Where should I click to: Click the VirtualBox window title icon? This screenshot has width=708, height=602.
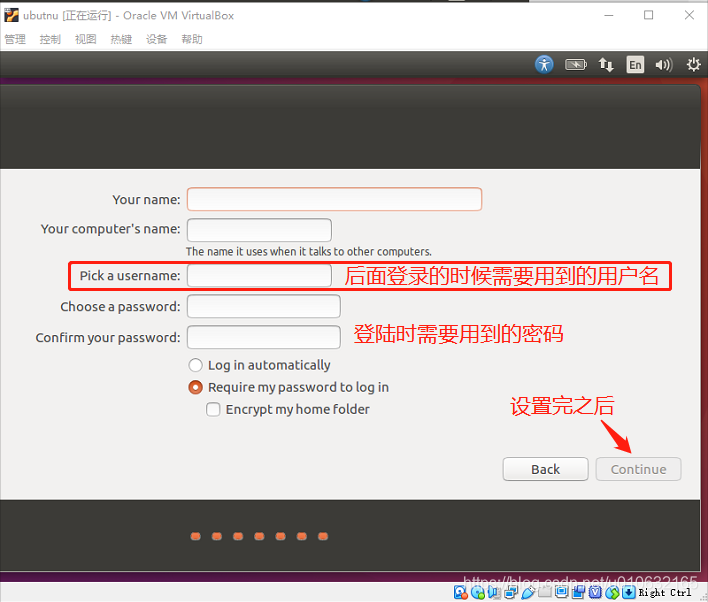click(11, 15)
